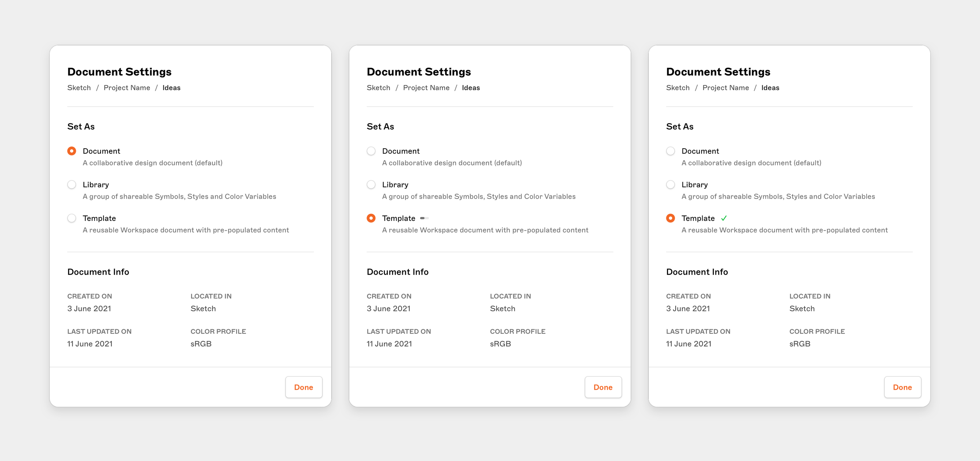Select Template radio in the left dialog

click(72, 218)
